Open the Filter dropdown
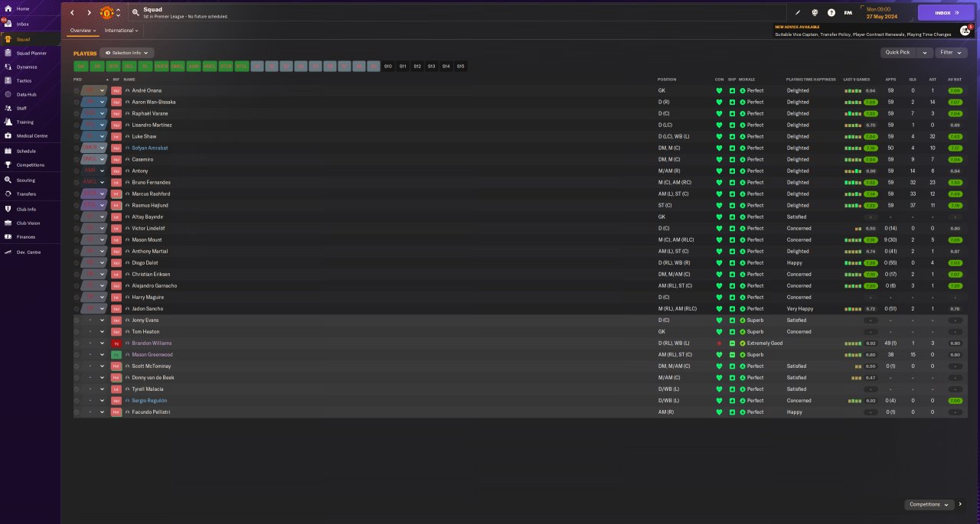 [951, 53]
